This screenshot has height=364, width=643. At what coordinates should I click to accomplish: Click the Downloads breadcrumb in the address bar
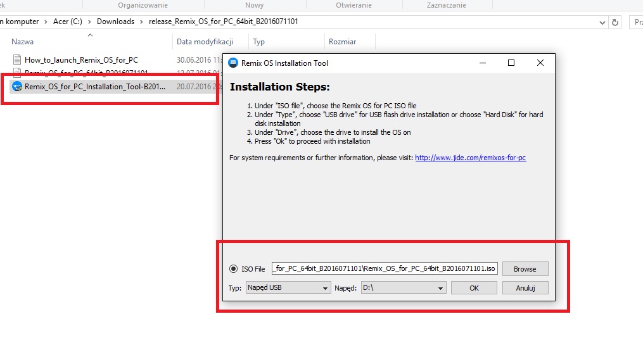pos(115,22)
